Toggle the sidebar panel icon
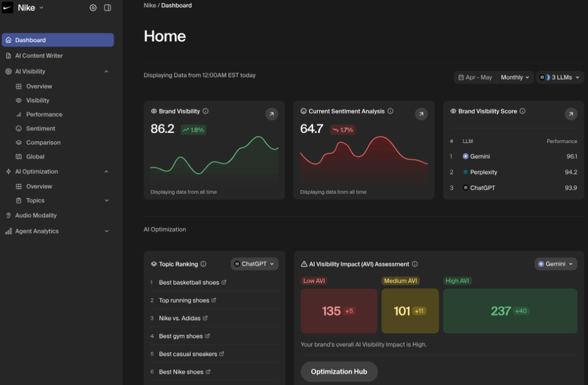 (x=107, y=8)
